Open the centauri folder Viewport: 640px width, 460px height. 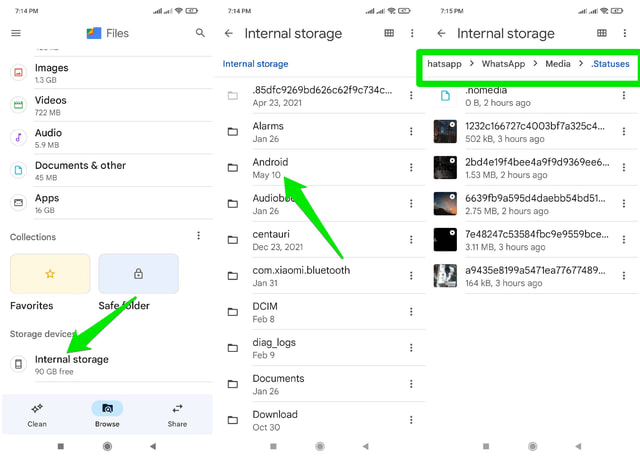click(x=320, y=240)
